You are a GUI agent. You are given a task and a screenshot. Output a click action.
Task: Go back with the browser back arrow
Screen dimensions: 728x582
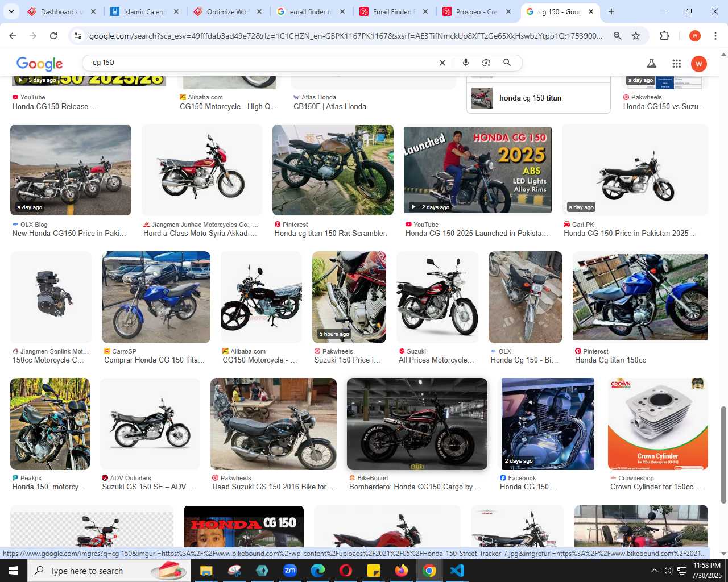point(13,36)
